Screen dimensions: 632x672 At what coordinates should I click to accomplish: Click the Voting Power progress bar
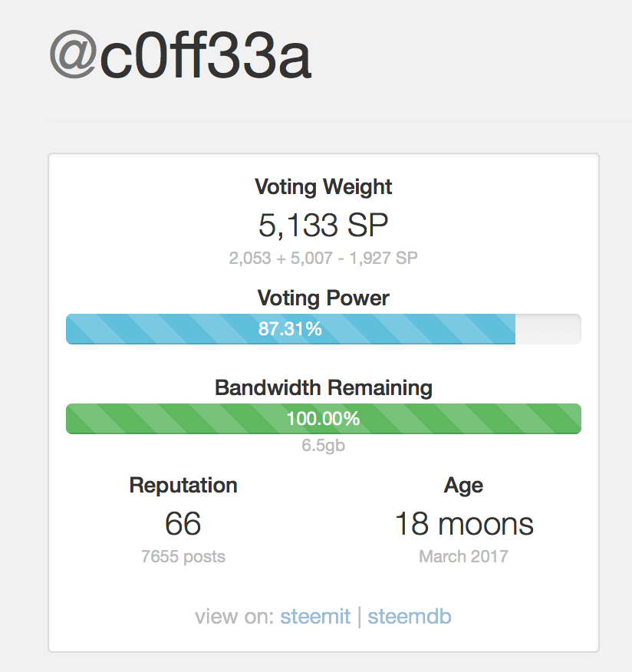tap(399, 329)
